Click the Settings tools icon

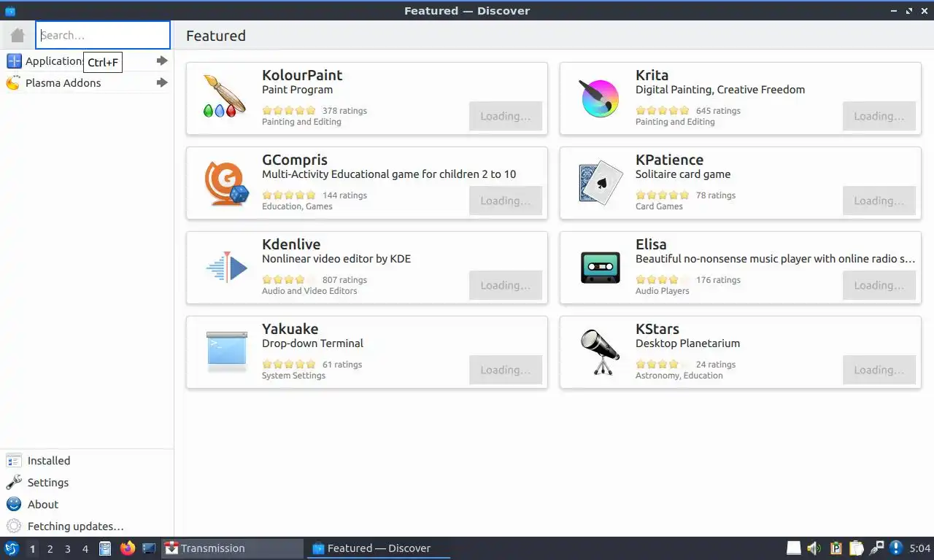14,483
